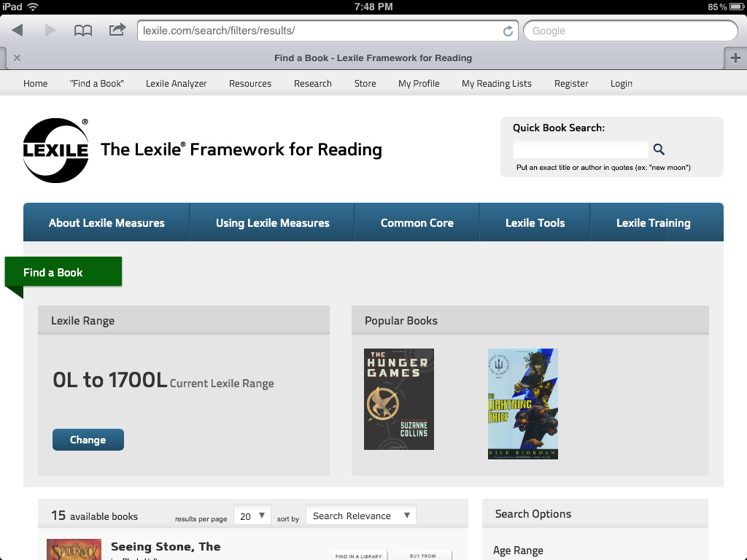
Task: Click the Find in a Library button
Action: (x=359, y=555)
